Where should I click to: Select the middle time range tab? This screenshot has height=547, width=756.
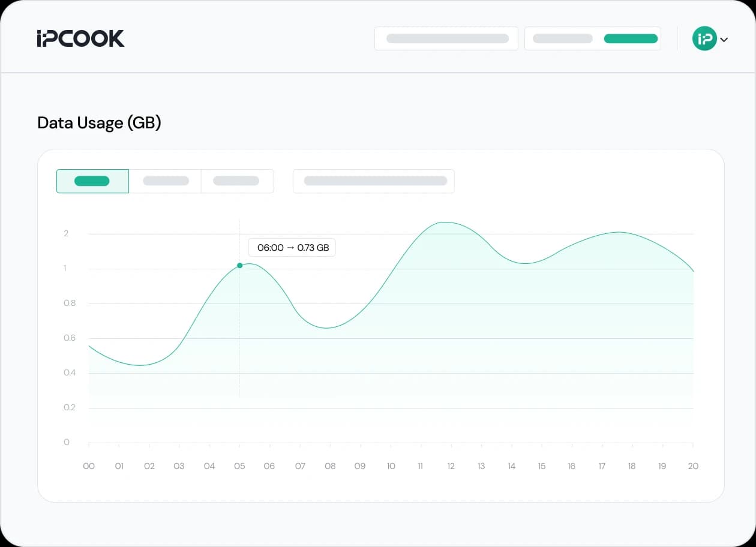click(x=165, y=181)
